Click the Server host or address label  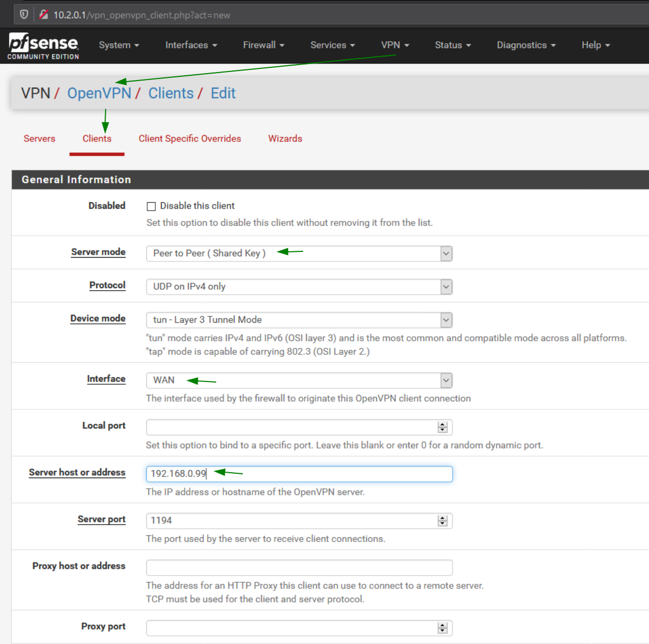(x=77, y=473)
